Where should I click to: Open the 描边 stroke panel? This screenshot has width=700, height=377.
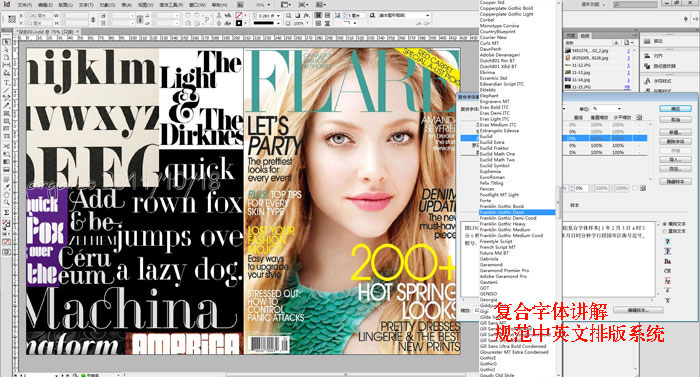click(x=654, y=41)
